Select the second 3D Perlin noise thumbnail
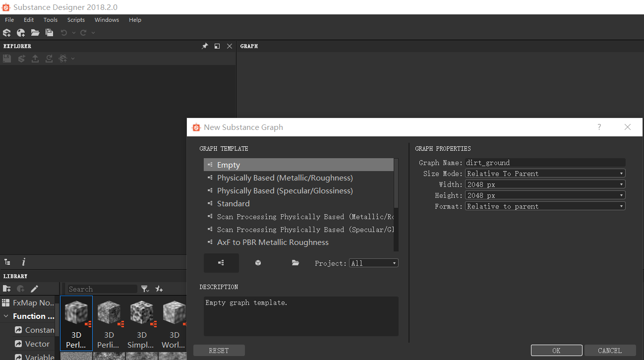 click(x=109, y=323)
